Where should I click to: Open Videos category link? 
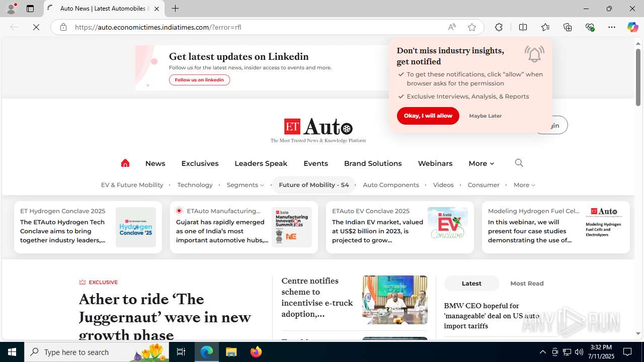[443, 185]
